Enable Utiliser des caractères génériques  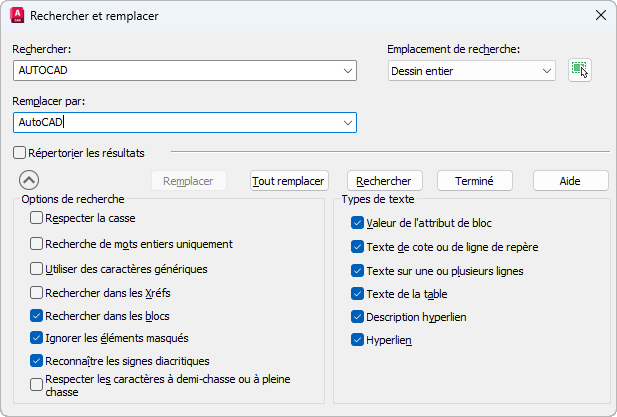pos(37,269)
